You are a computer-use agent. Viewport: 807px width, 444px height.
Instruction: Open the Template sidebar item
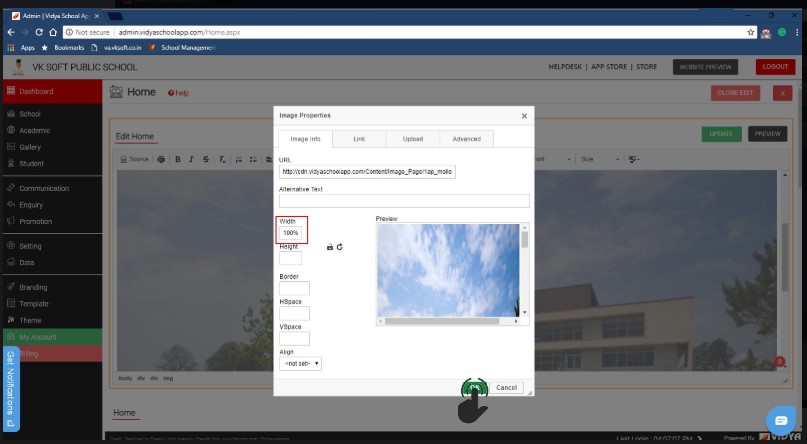coord(33,304)
